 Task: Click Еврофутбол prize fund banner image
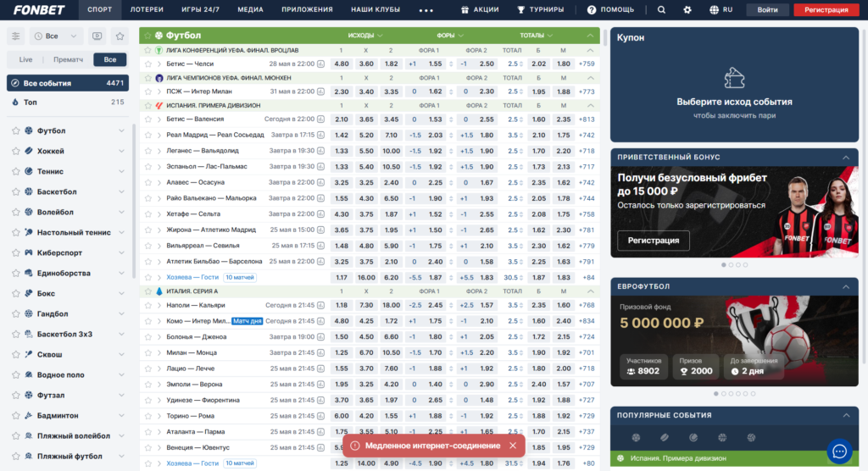click(735, 341)
